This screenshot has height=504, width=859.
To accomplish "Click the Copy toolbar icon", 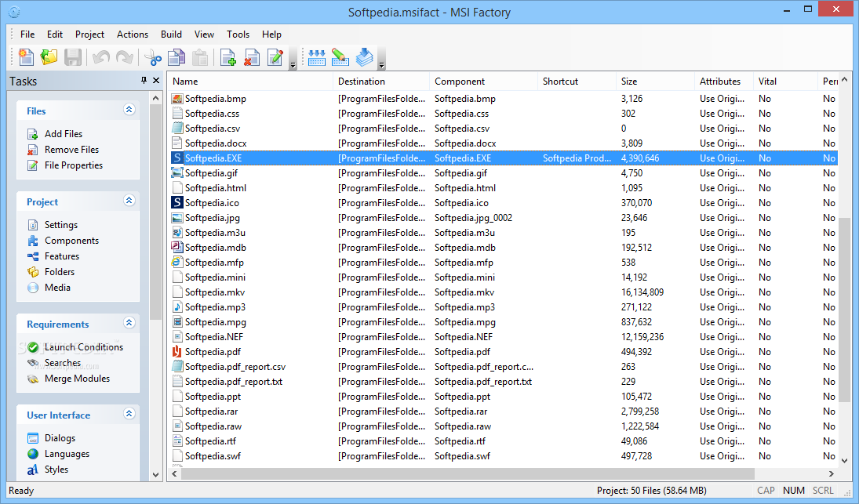I will click(x=177, y=57).
